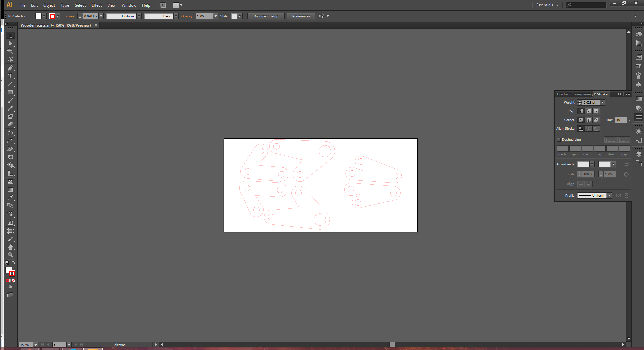Choose the Round Join corner option
The width and height of the screenshot is (644, 350).
[x=589, y=120]
